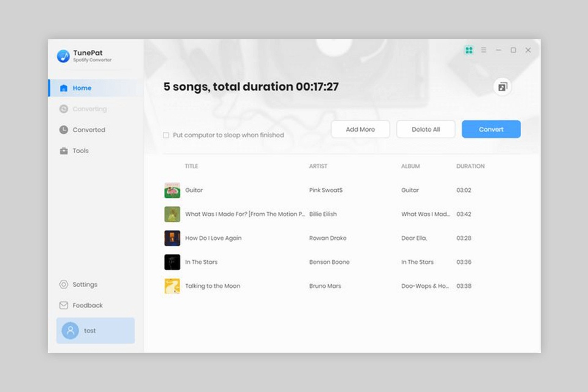Click artist Billie Eilish
This screenshot has width=588, height=392.
pos(323,214)
